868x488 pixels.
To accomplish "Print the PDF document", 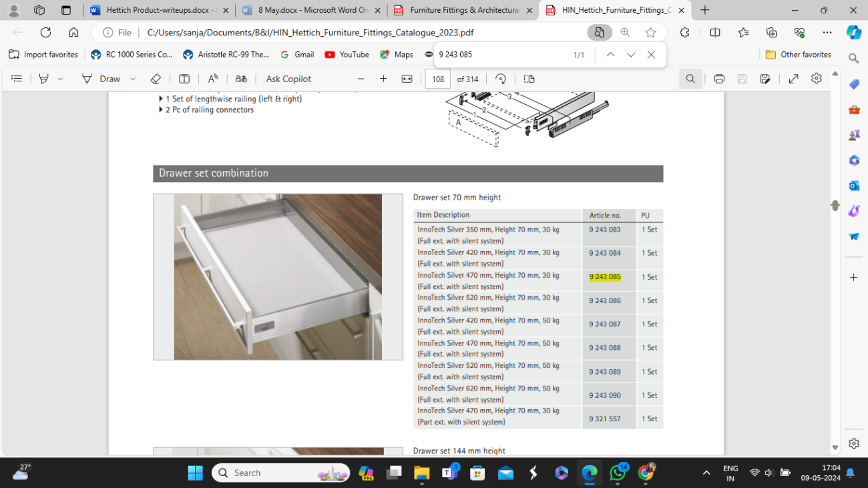I will pos(719,79).
